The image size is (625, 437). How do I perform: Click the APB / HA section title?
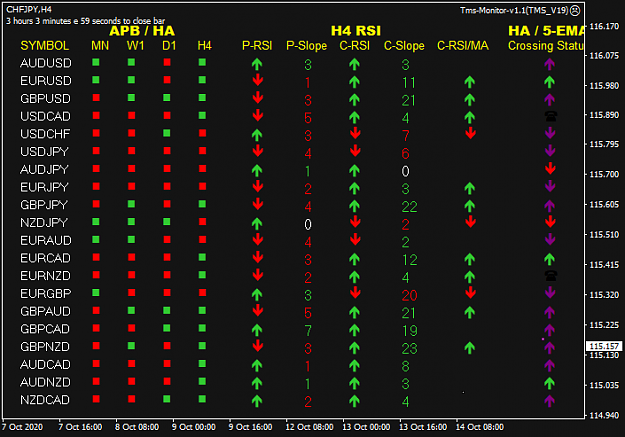tap(142, 31)
